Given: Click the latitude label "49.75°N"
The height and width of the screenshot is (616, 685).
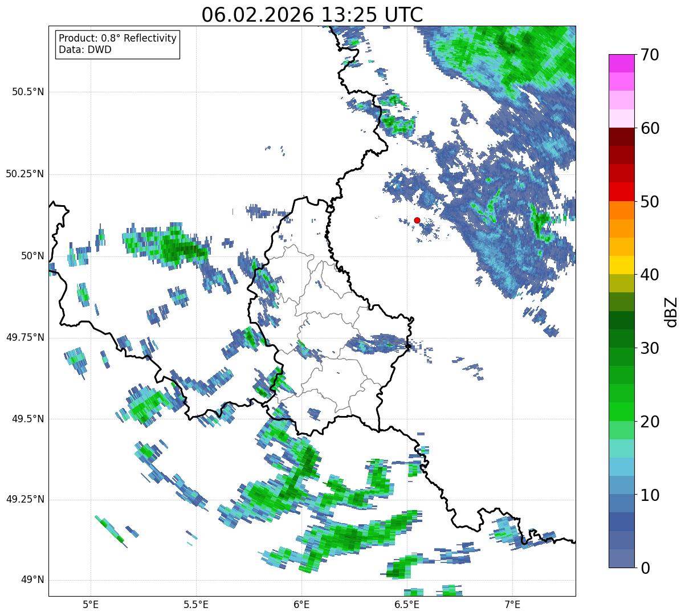Looking at the screenshot, I should click(25, 337).
